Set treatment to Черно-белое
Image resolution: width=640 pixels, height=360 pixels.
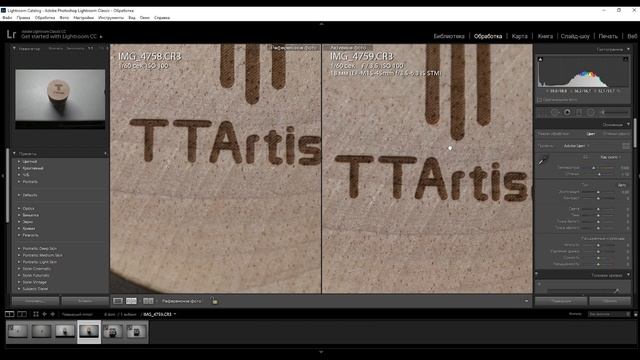click(x=616, y=134)
